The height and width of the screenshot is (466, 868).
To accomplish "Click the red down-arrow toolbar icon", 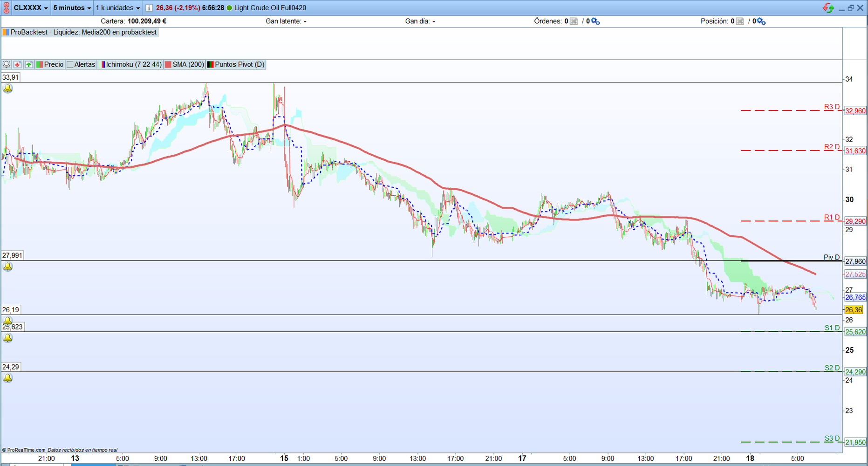I will pyautogui.click(x=18, y=64).
